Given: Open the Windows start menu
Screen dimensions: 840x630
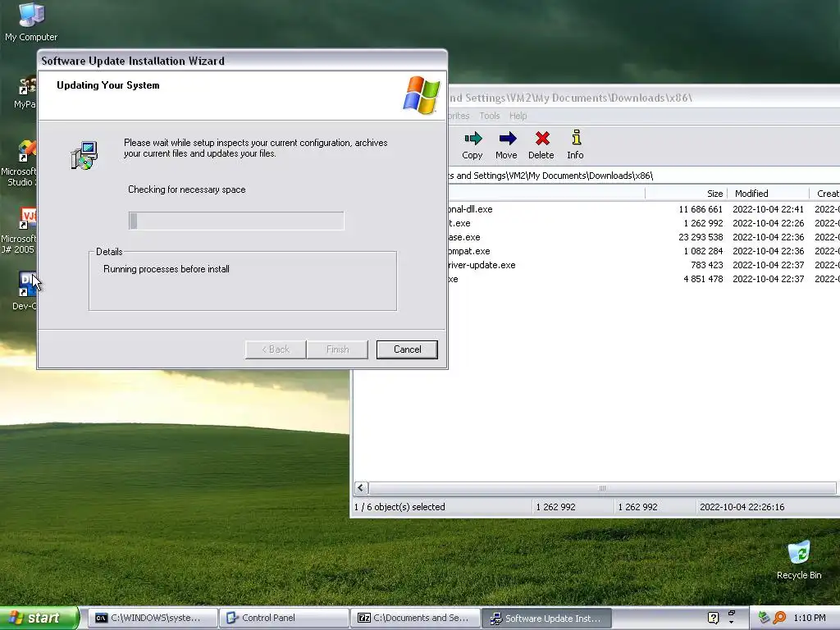Looking at the screenshot, I should 39,618.
